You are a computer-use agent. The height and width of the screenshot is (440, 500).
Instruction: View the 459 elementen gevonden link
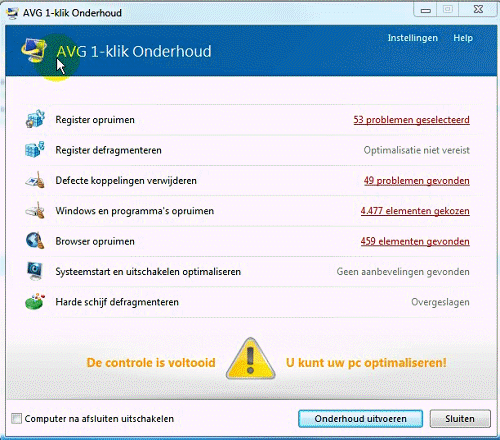415,241
